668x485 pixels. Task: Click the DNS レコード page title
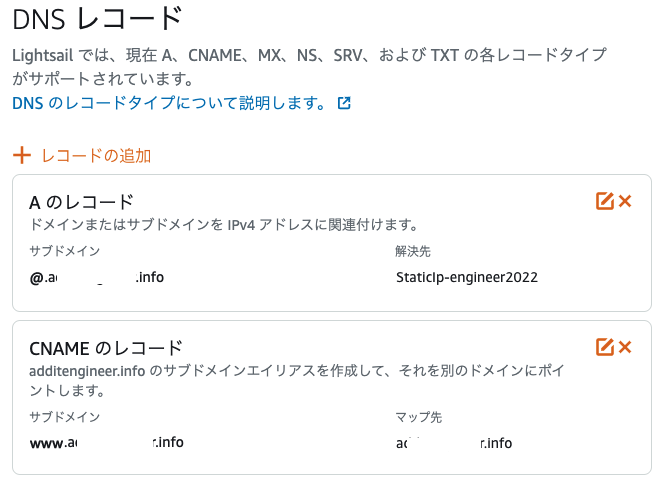(98, 19)
